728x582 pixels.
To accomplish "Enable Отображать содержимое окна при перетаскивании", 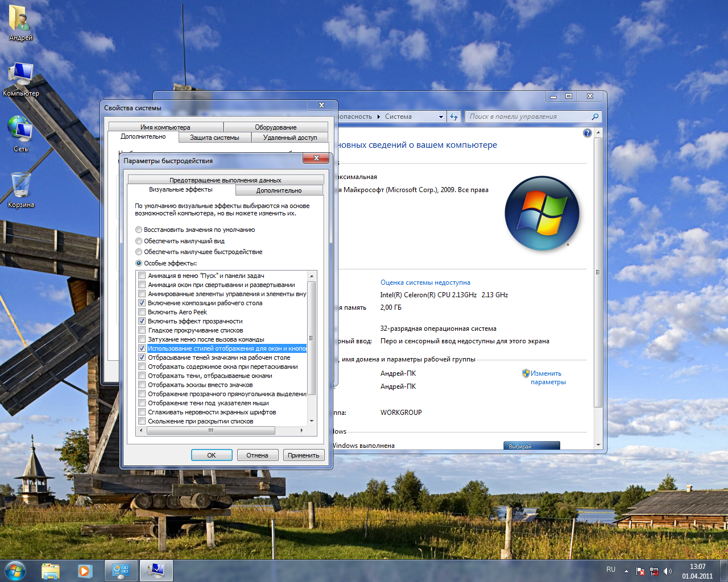I will click(142, 367).
